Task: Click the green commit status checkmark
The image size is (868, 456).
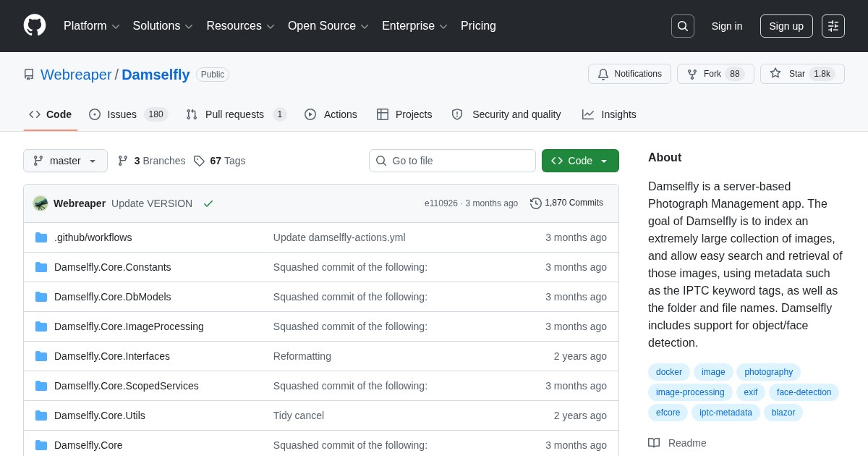Action: (208, 203)
